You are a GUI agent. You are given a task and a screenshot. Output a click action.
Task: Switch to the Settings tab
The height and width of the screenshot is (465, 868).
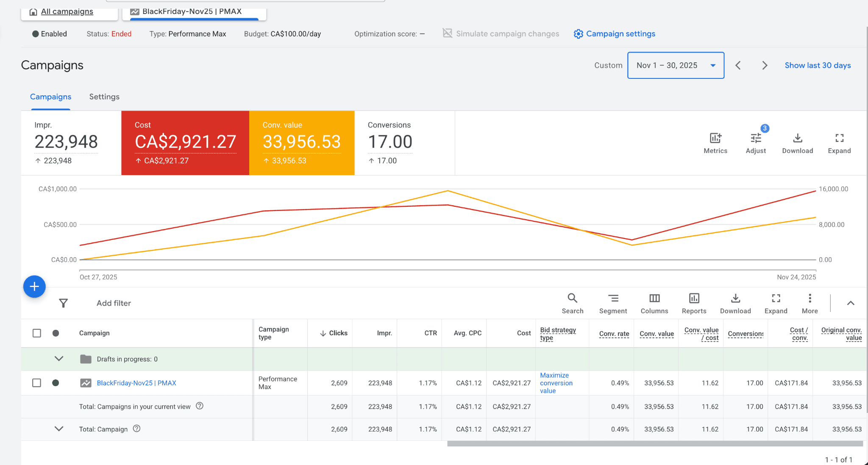coord(104,97)
